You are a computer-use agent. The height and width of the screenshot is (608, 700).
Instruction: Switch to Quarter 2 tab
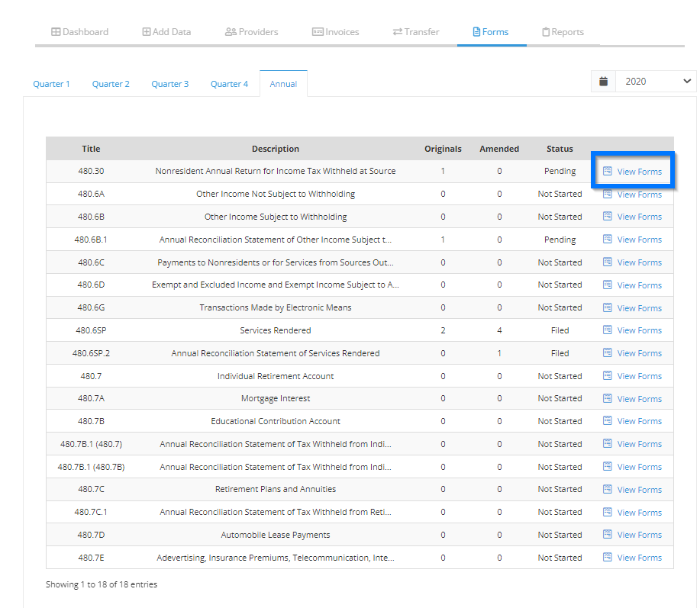[x=111, y=84]
